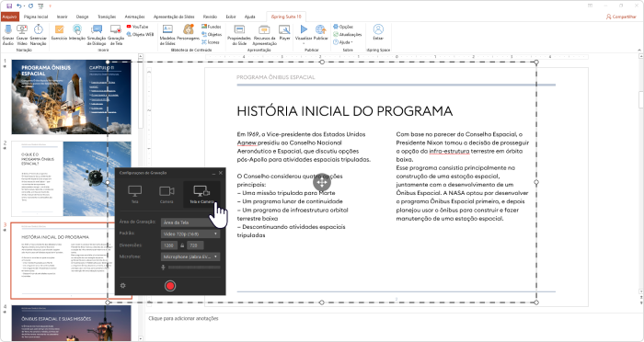The height and width of the screenshot is (342, 644).
Task: Collapse the ribbon with chevron
Action: [639, 50]
